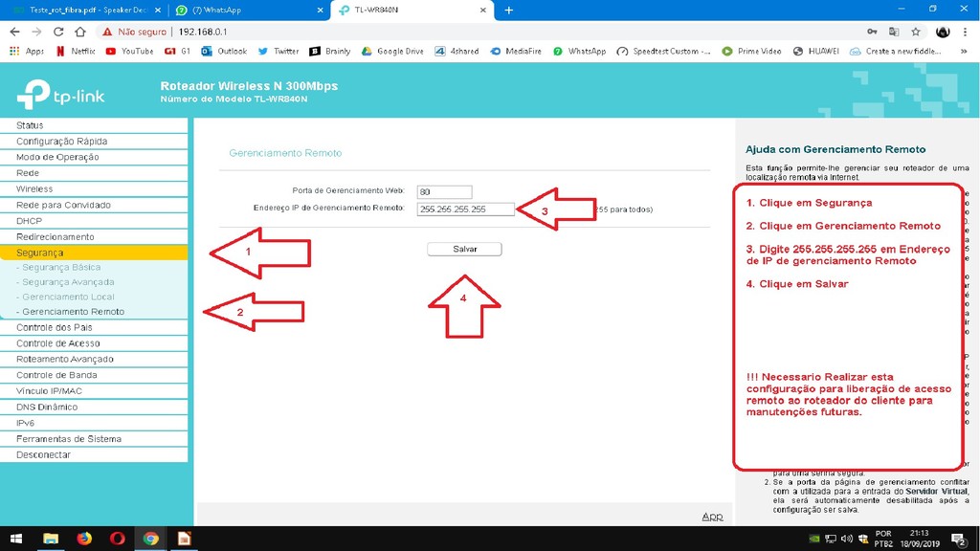Open the WhatsApp bookmark

pos(579,52)
